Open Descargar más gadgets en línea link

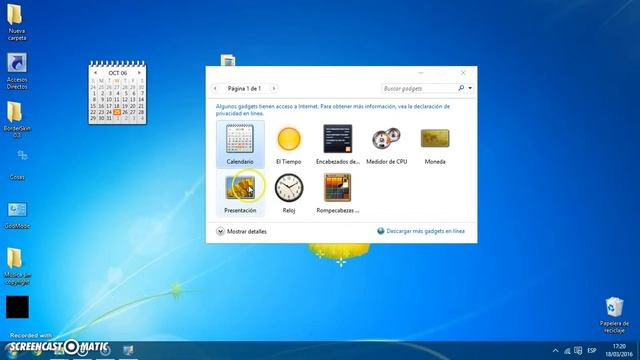(421, 231)
